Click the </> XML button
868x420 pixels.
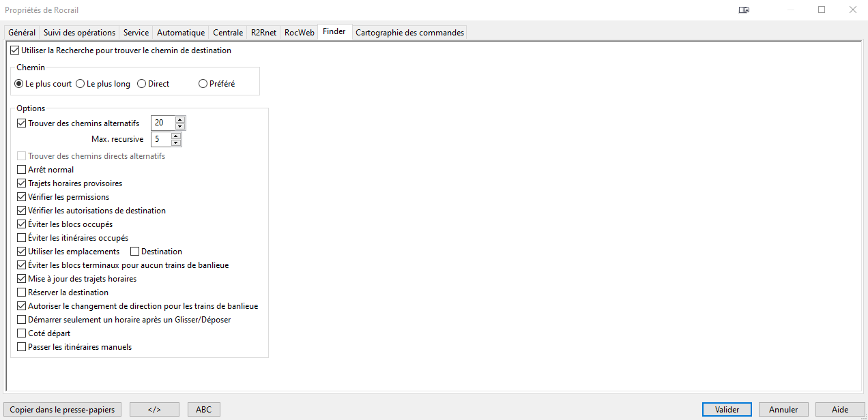154,410
